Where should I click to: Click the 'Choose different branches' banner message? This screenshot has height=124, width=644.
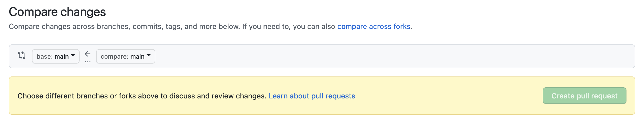(142, 96)
